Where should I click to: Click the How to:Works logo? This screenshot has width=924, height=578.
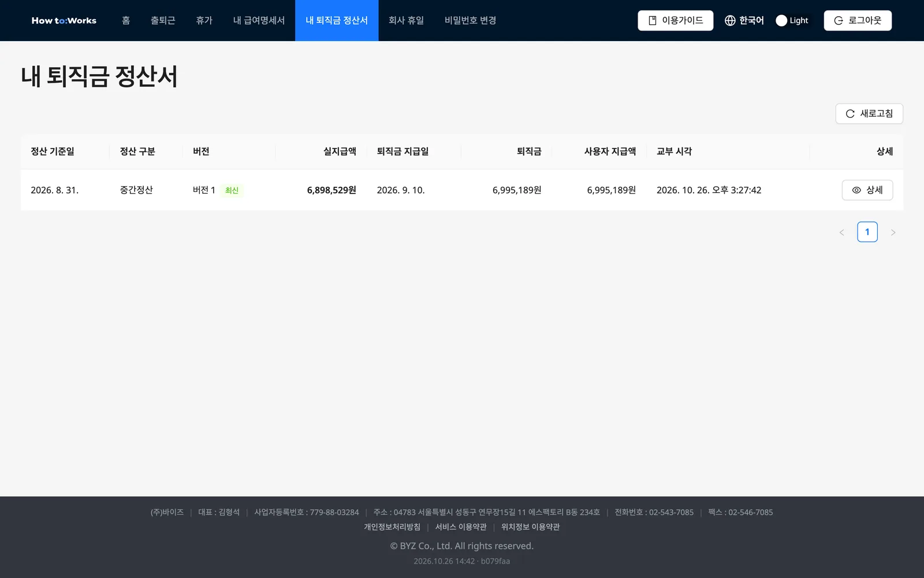[x=64, y=20]
